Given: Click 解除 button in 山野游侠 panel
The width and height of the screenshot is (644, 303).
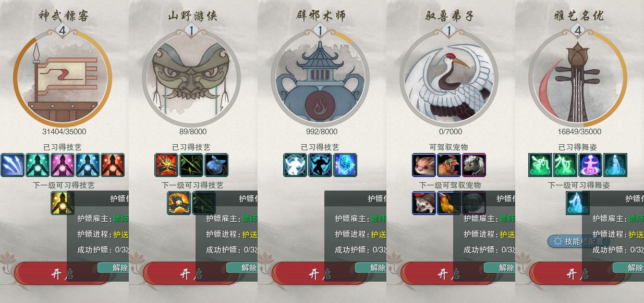Looking at the screenshot, I should [x=248, y=268].
